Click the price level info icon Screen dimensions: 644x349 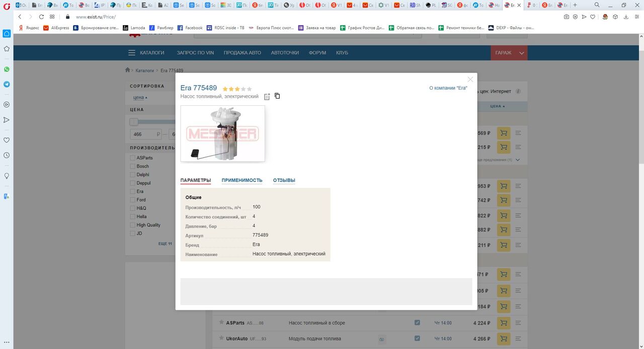(518, 92)
